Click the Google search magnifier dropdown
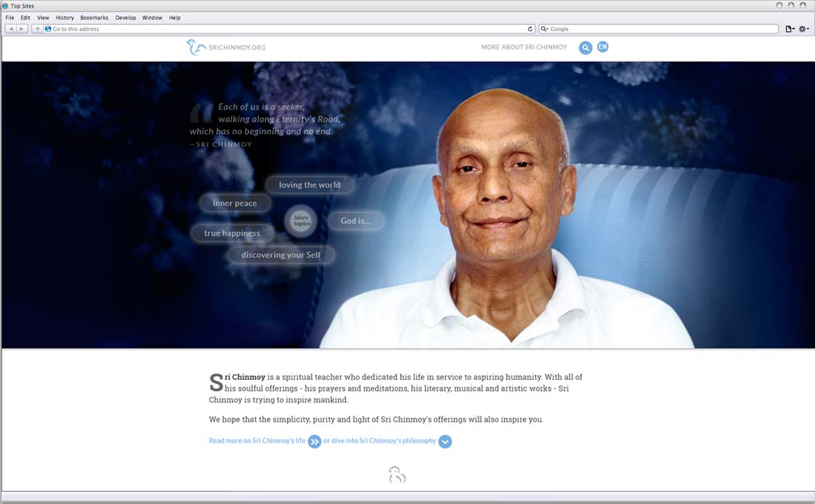The image size is (815, 504). click(544, 29)
